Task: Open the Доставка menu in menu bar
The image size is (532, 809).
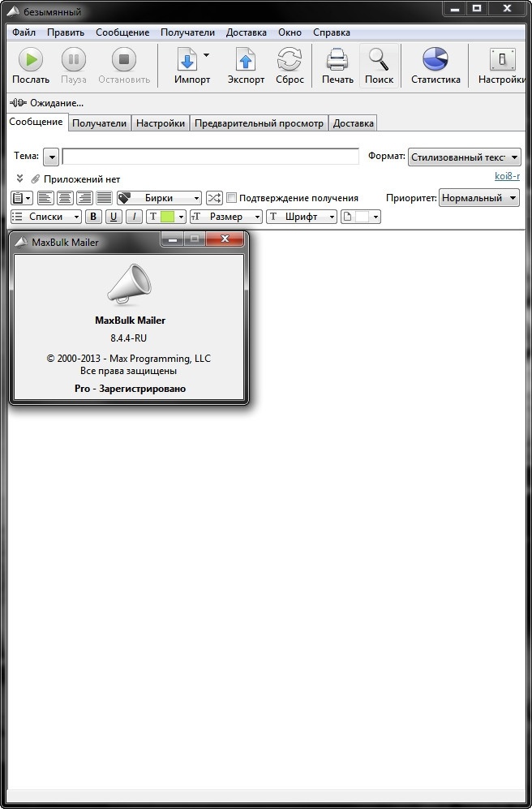Action: click(x=247, y=32)
